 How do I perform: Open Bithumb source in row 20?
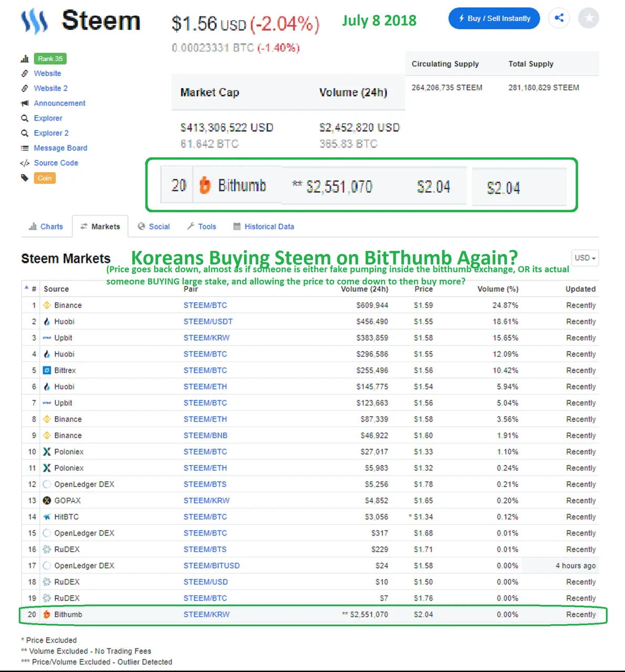click(68, 614)
